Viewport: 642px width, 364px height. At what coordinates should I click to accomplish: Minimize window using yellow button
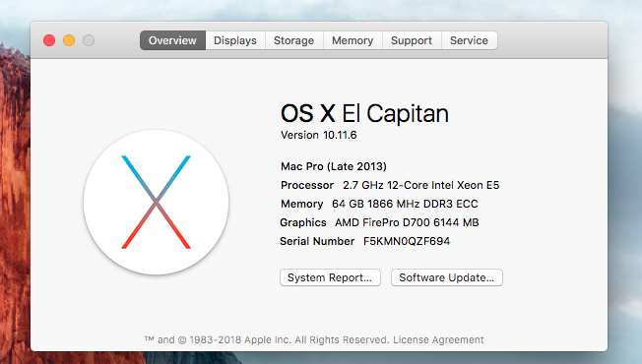pyautogui.click(x=69, y=40)
